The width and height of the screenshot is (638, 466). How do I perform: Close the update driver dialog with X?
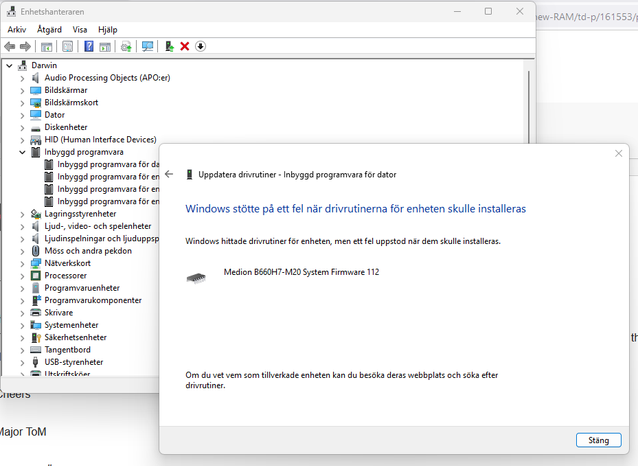pos(619,154)
